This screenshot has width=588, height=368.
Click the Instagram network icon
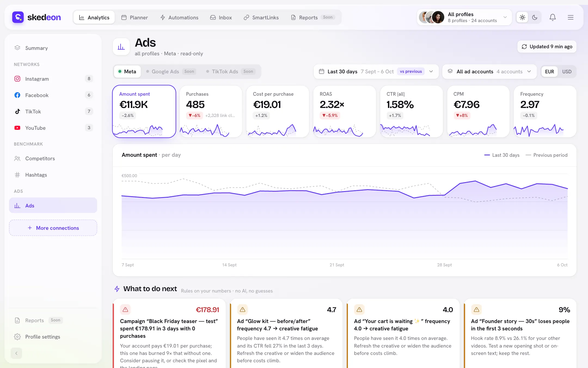tap(17, 79)
